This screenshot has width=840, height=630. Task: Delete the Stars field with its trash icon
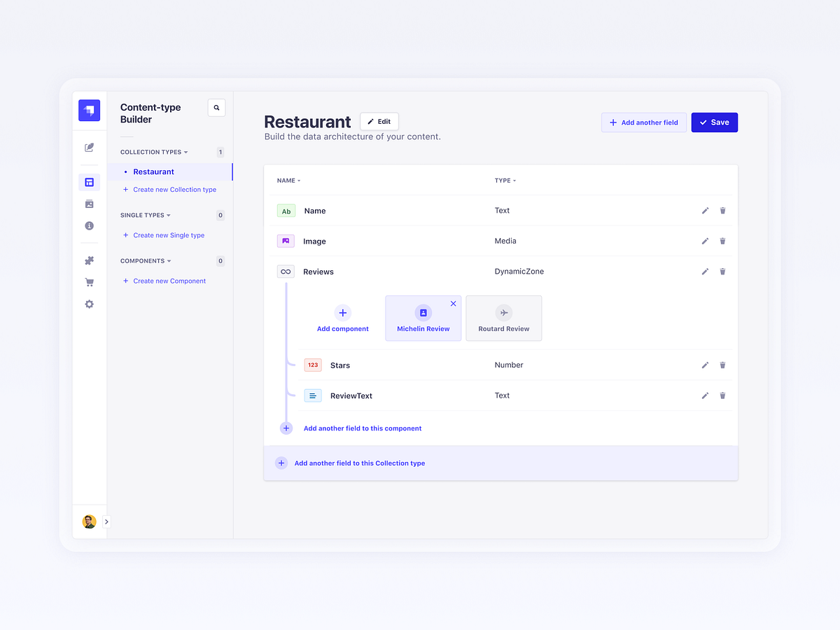point(722,365)
